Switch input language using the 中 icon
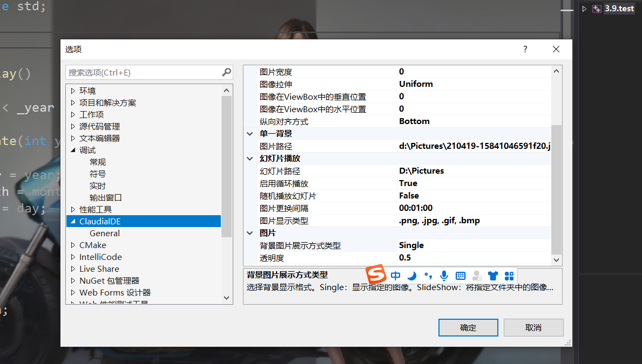This screenshot has height=364, width=642. [395, 275]
